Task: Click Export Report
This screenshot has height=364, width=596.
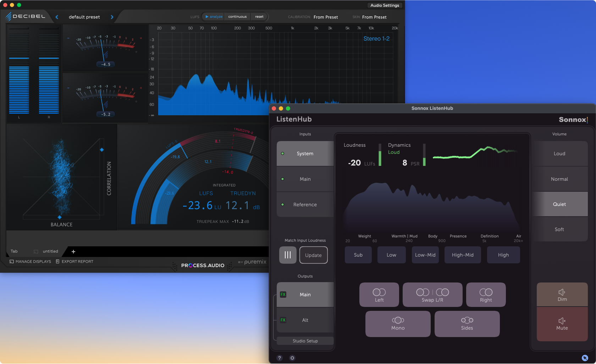Action: (x=74, y=262)
